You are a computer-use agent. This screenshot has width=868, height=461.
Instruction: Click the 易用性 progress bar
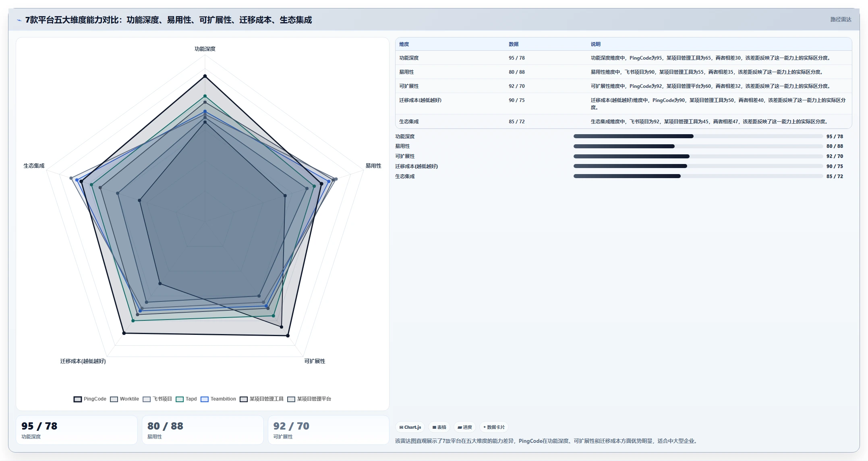click(698, 146)
